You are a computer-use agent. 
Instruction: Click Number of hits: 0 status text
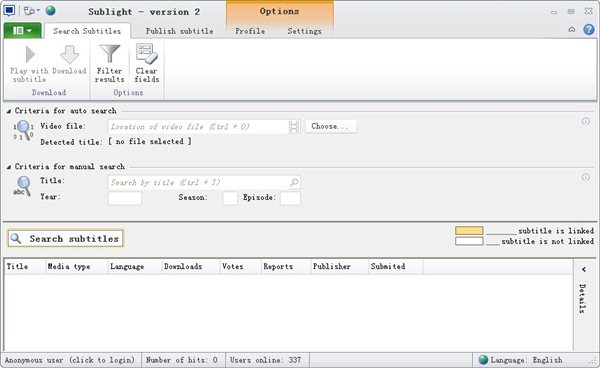(x=181, y=360)
